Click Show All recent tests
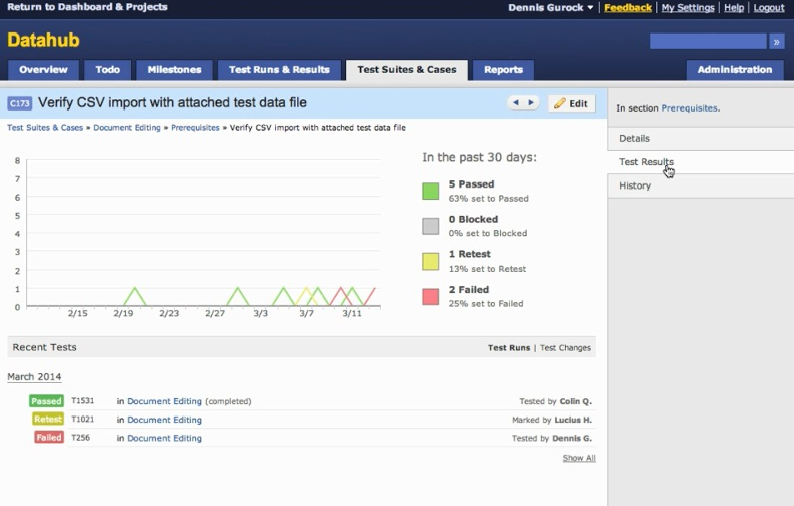794x506 pixels. point(579,458)
